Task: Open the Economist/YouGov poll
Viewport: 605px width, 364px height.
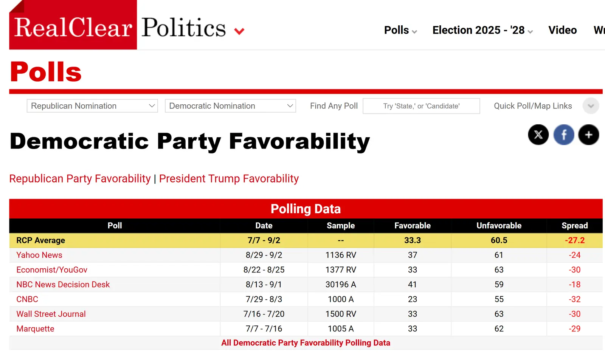Action: (52, 270)
